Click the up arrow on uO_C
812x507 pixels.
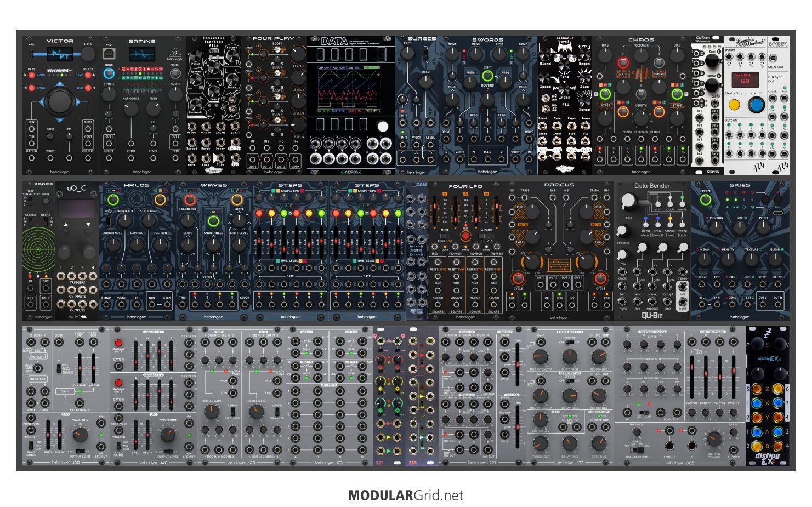click(66, 225)
